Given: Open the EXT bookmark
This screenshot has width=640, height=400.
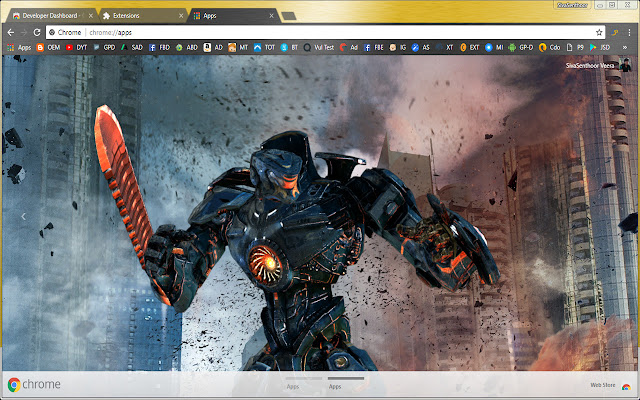Looking at the screenshot, I should coord(470,47).
